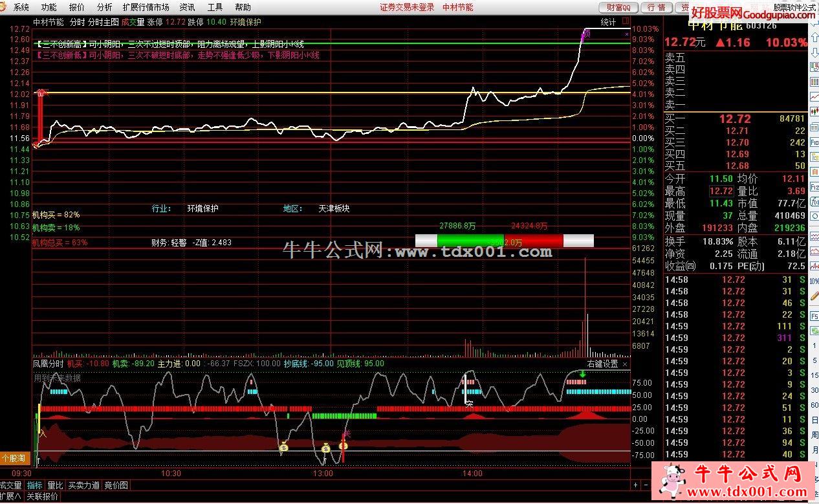The width and height of the screenshot is (819, 504).
Task: Click the 行情 button
Action: pos(656,7)
